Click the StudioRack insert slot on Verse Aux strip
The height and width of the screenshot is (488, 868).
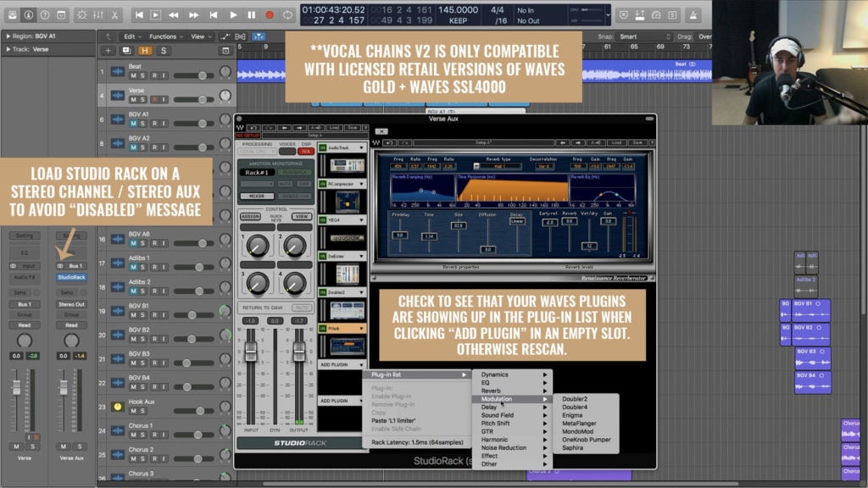(71, 277)
